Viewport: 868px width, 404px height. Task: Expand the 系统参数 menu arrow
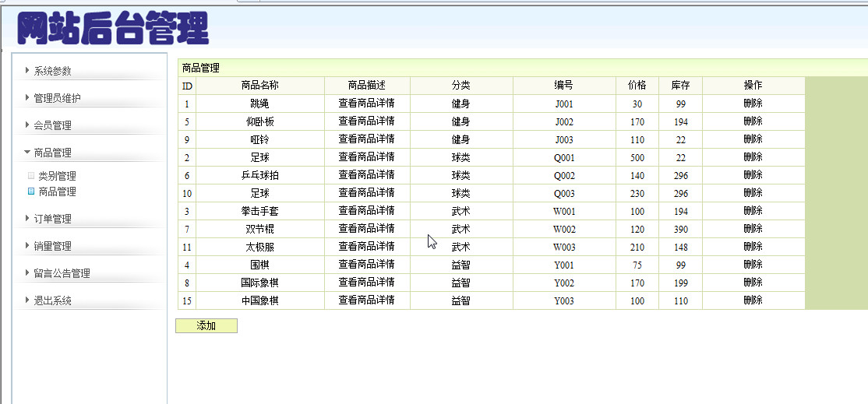(28, 70)
